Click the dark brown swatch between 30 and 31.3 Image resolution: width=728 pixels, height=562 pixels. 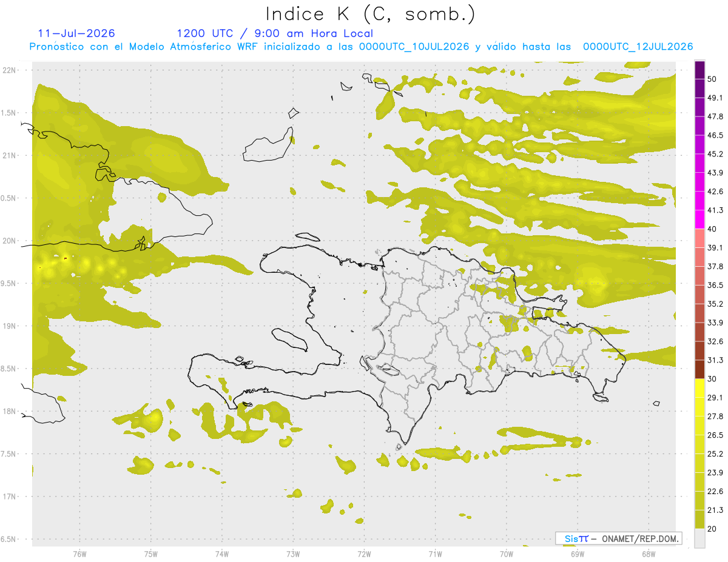(699, 370)
